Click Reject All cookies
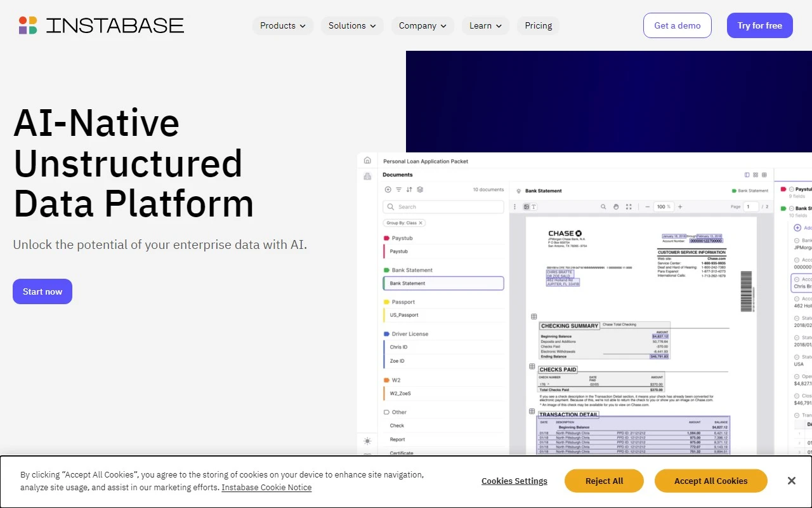This screenshot has height=508, width=812. [604, 481]
